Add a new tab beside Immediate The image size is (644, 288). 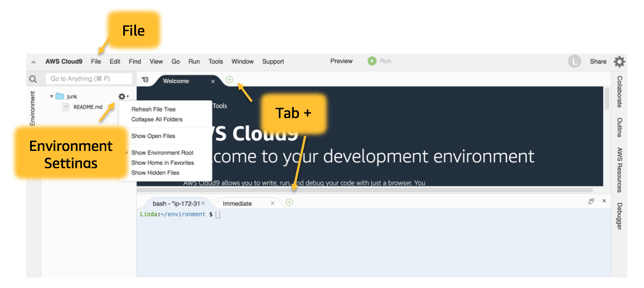289,202
